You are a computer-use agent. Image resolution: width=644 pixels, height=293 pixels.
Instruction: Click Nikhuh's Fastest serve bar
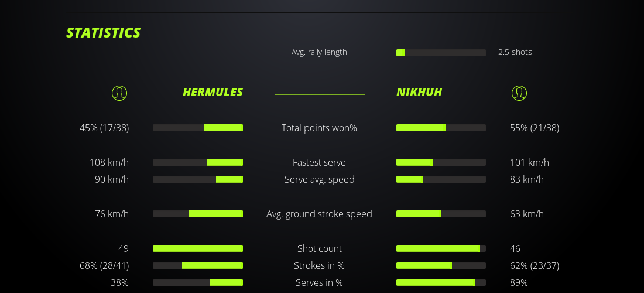(441, 162)
